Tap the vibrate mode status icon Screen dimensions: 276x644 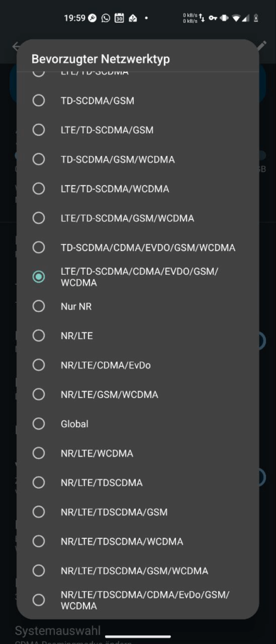coord(224,18)
